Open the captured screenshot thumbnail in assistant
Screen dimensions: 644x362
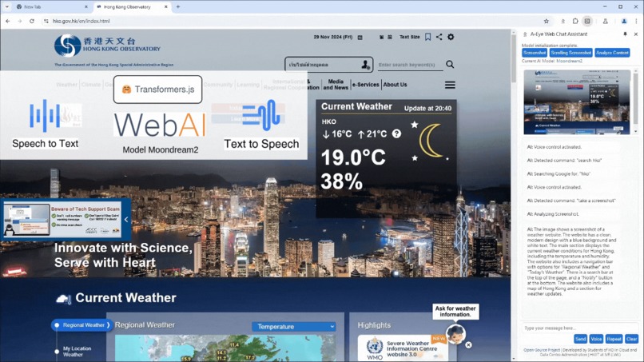point(577,102)
